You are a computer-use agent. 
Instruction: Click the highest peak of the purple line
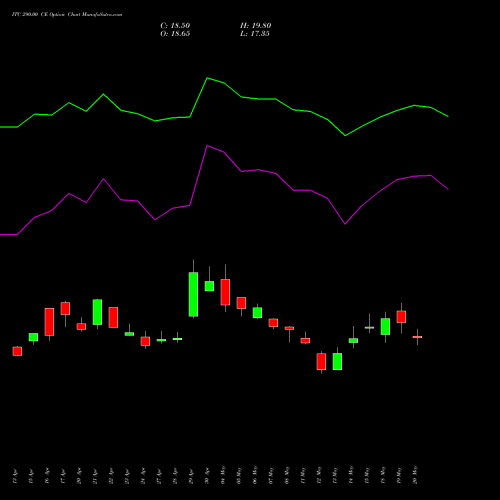click(207, 146)
